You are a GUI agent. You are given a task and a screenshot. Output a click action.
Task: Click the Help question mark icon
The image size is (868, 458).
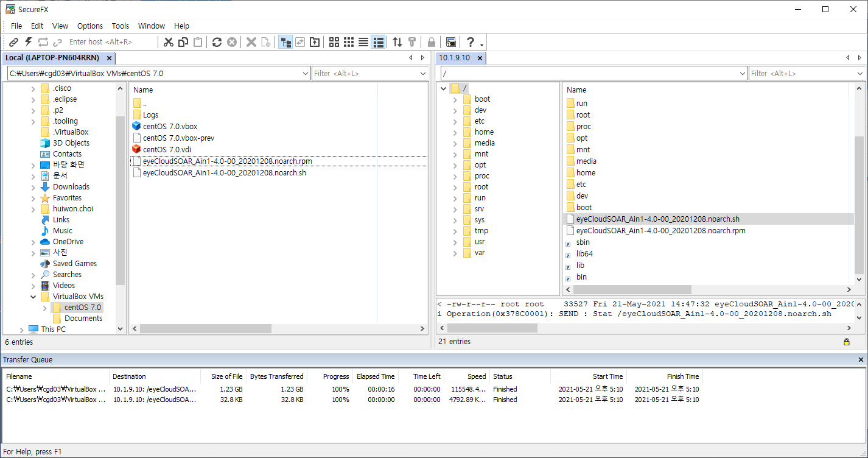click(x=471, y=42)
